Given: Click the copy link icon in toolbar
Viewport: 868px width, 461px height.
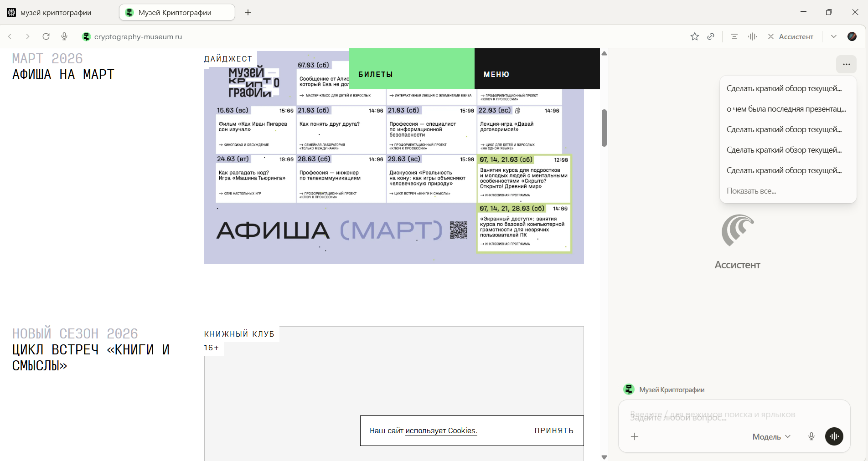Looking at the screenshot, I should click(x=711, y=36).
